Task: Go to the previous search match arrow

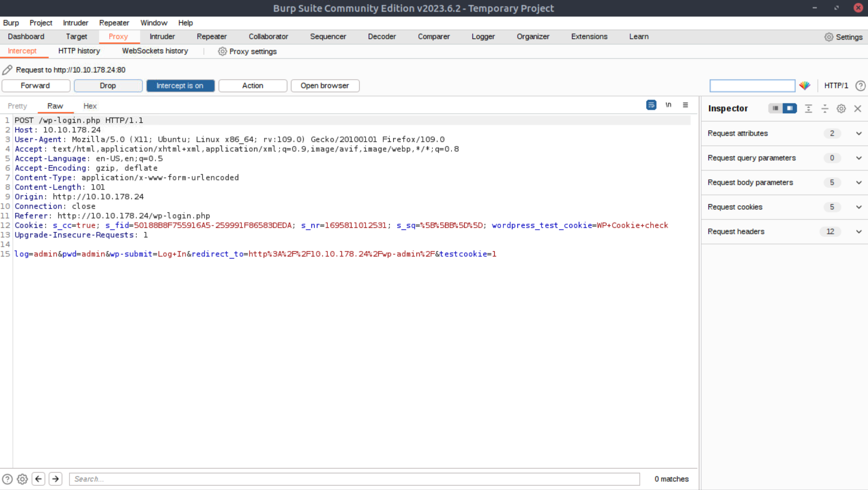Action: 39,479
